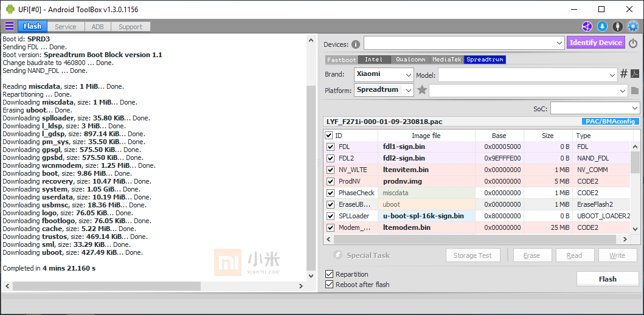Uncheck the PhaseCheck row checkbox

coord(330,193)
